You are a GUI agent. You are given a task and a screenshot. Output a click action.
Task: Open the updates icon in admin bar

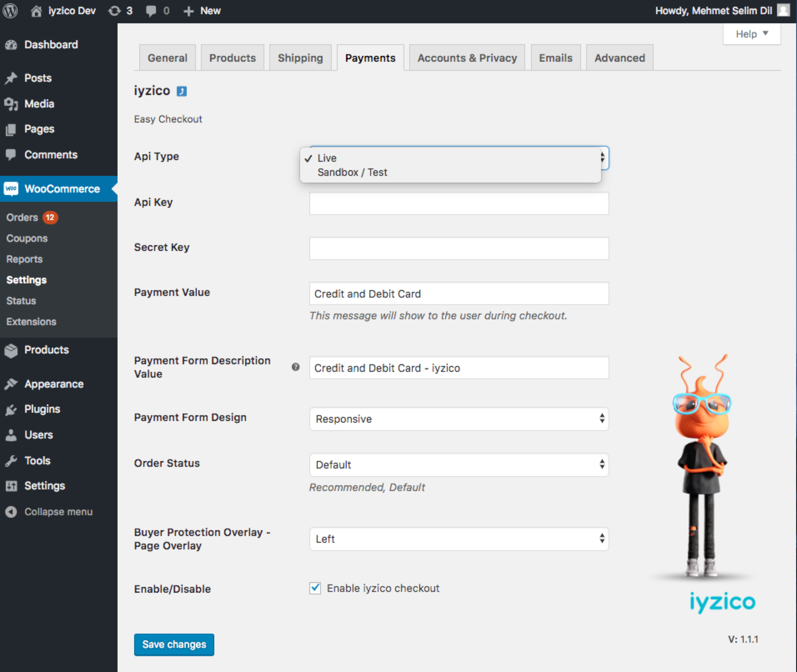coord(115,11)
